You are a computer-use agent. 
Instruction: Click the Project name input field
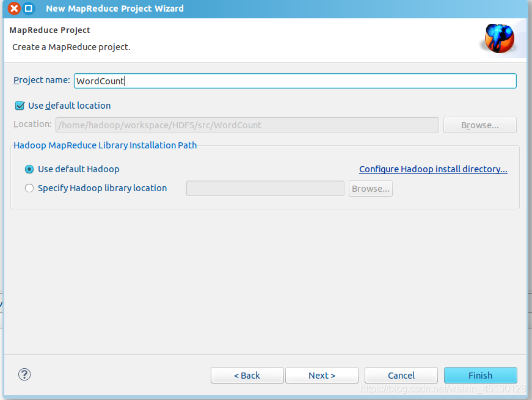[x=295, y=81]
